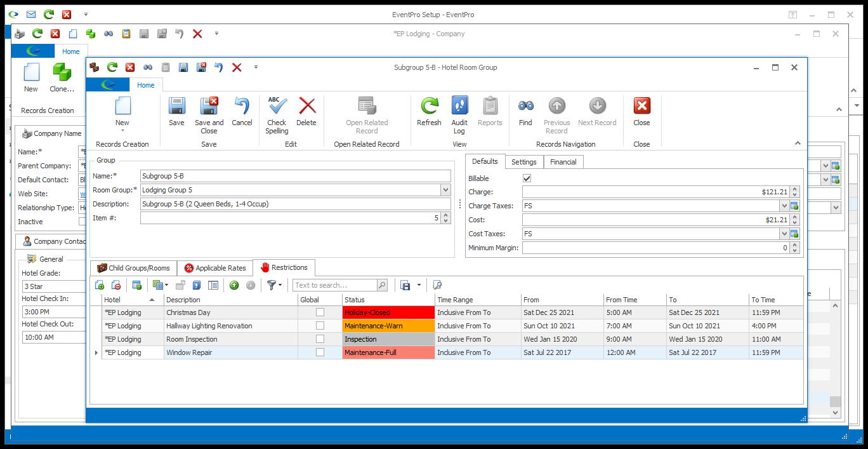Click the salmon Maintenance-Full status cell
The height and width of the screenshot is (449, 868).
pyautogui.click(x=388, y=352)
